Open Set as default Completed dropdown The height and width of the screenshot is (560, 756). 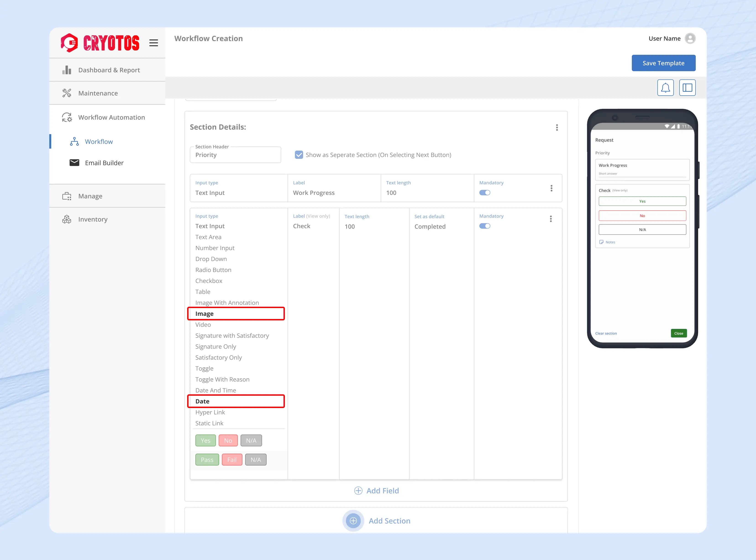coord(430,226)
